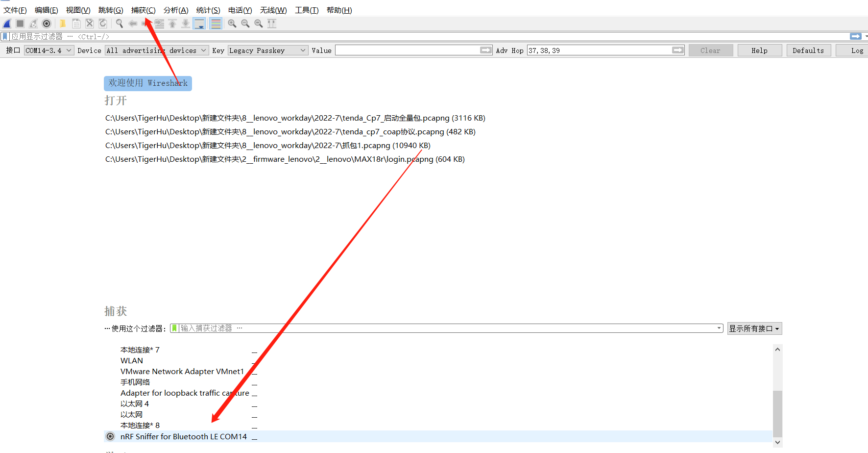Open a capture file folder icon

[63, 24]
